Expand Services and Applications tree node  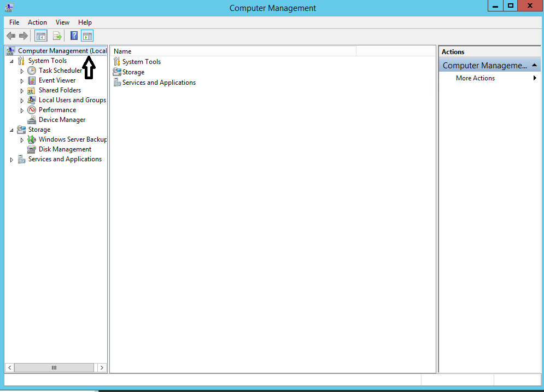[11, 160]
